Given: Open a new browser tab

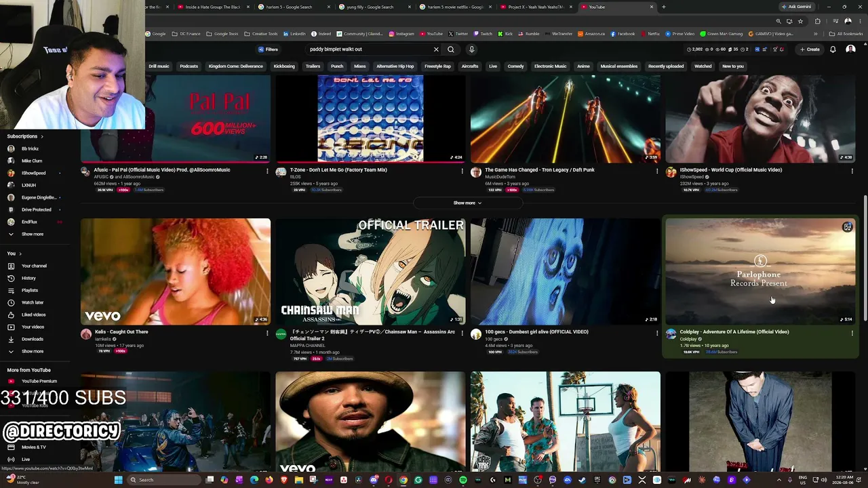Looking at the screenshot, I should click(663, 7).
